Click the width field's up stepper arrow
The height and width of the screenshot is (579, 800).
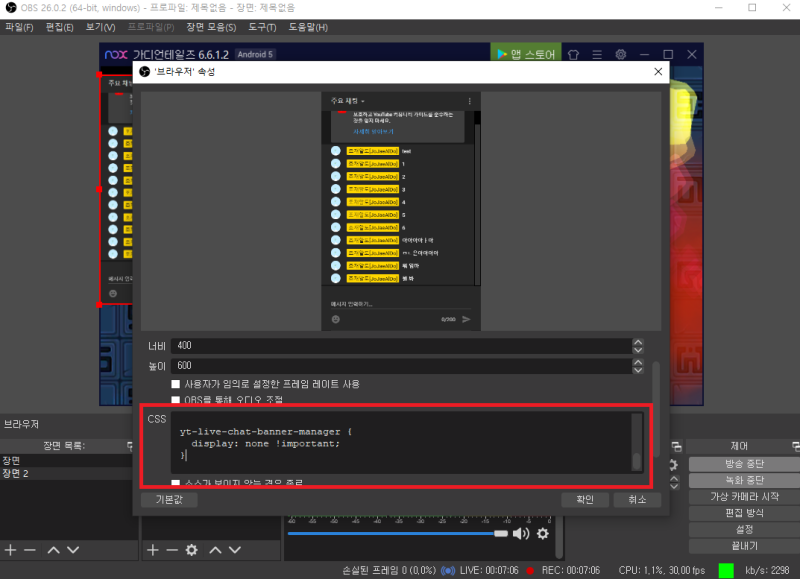click(x=637, y=344)
